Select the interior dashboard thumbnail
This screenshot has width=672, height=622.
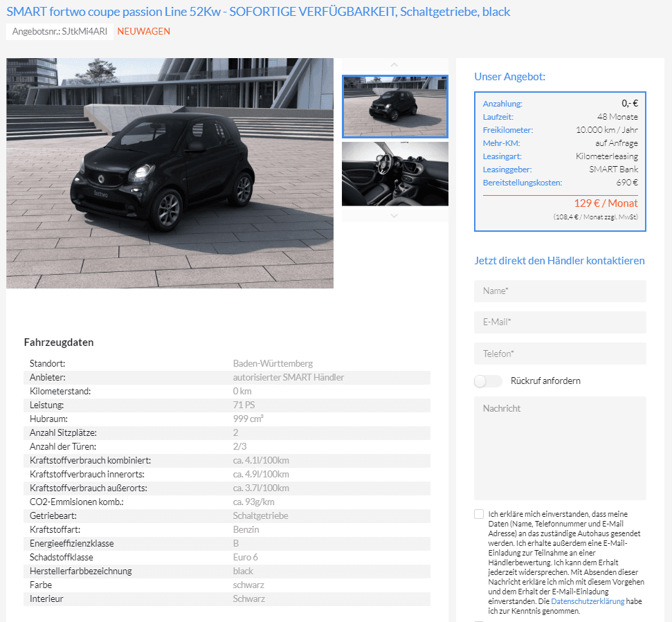(394, 174)
